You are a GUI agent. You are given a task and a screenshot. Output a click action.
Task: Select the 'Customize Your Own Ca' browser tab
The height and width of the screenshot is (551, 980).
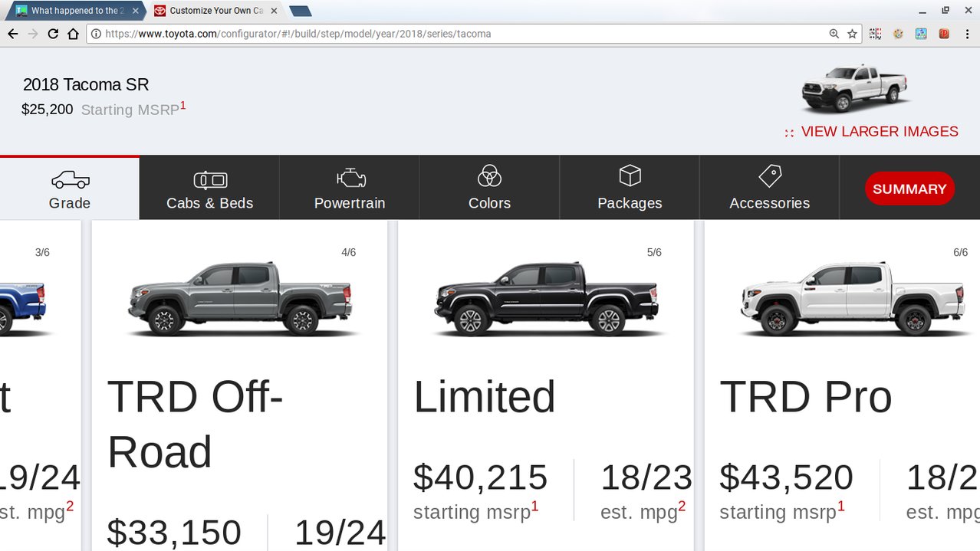pyautogui.click(x=215, y=11)
